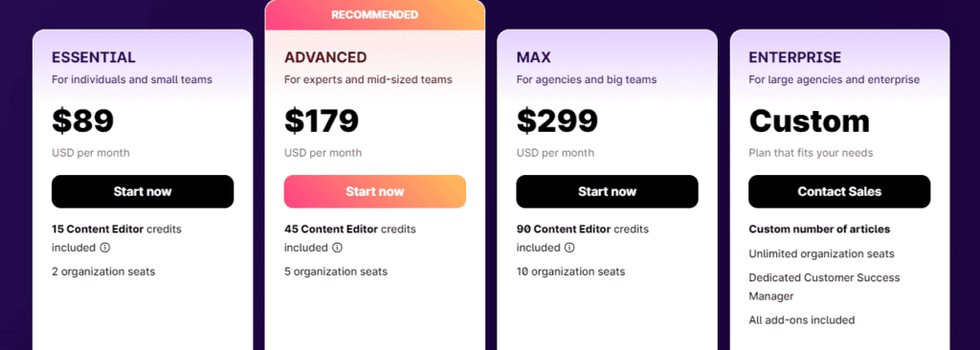Start now on the Advanced plan
980x350 pixels.
point(375,191)
